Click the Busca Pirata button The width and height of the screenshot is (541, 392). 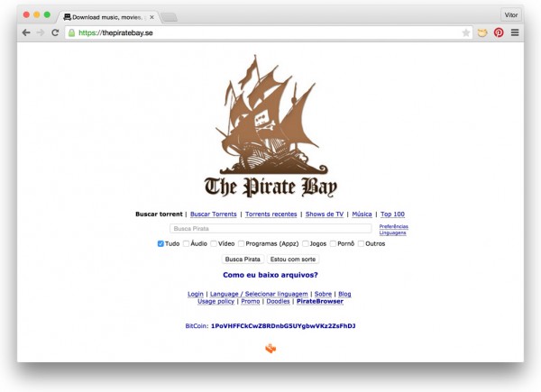click(243, 260)
